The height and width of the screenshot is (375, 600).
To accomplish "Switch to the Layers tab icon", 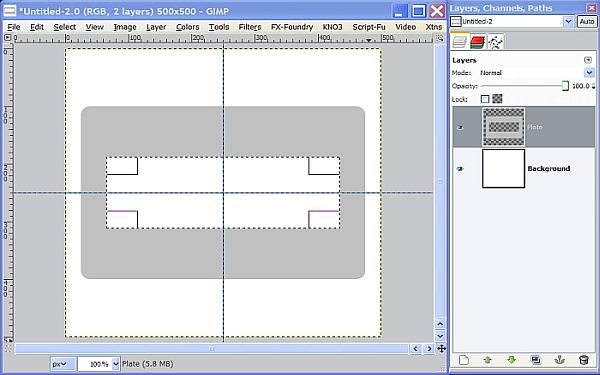I will pos(460,42).
